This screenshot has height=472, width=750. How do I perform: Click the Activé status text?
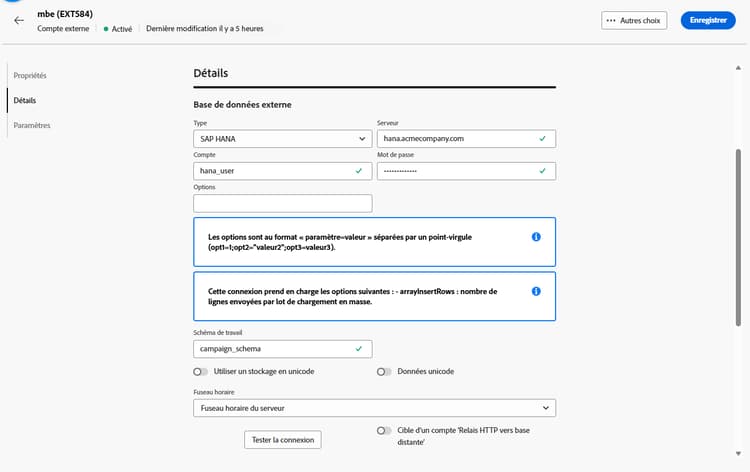click(121, 29)
